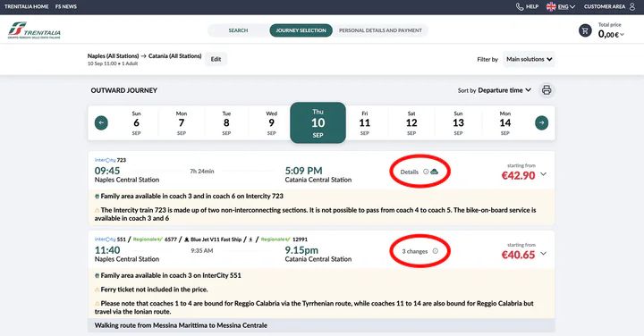Click the Journey Selection step
644x336 pixels.
click(x=301, y=30)
